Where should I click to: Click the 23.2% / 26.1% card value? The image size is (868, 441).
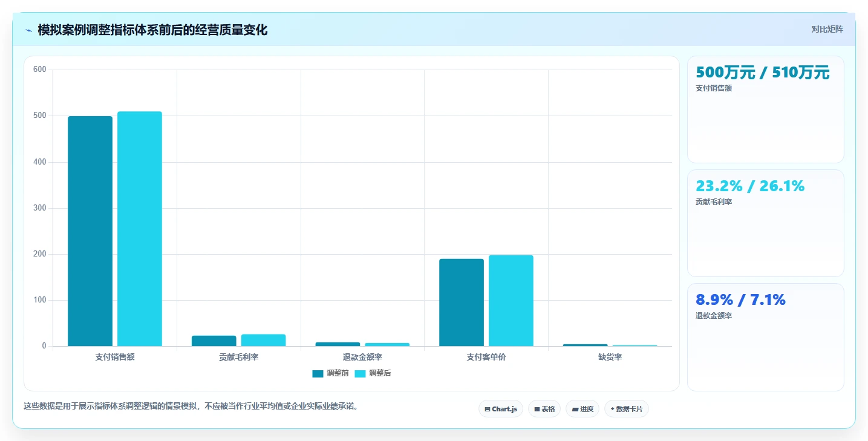coord(750,186)
